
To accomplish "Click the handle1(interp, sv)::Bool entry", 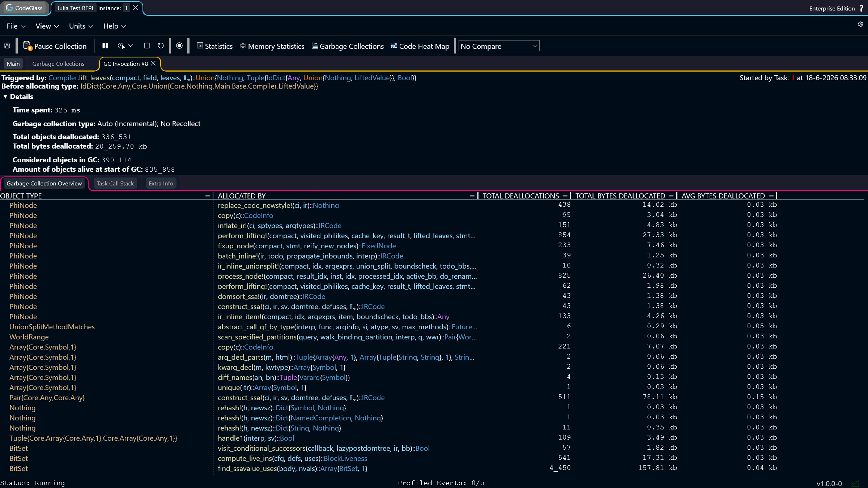I will (256, 438).
